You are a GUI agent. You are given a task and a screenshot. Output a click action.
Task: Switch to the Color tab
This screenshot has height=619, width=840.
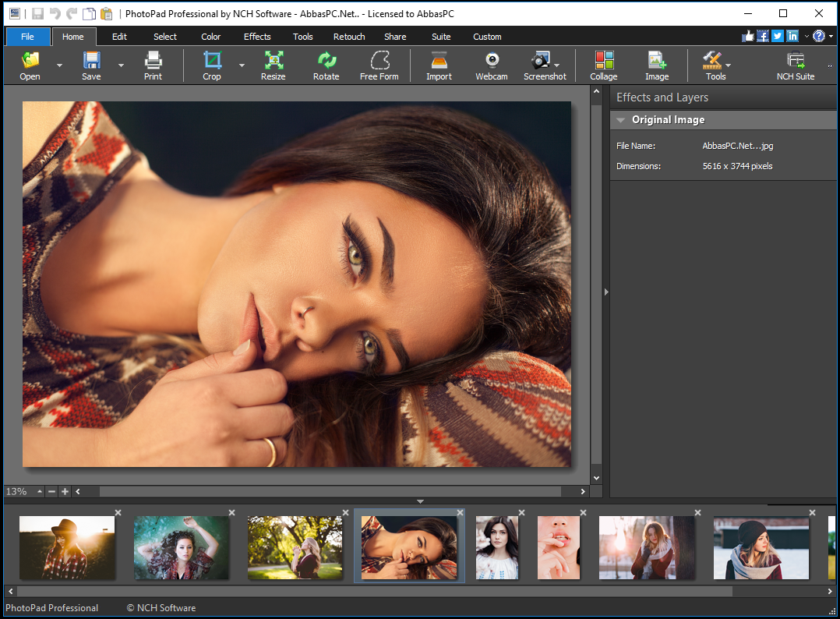pos(211,37)
